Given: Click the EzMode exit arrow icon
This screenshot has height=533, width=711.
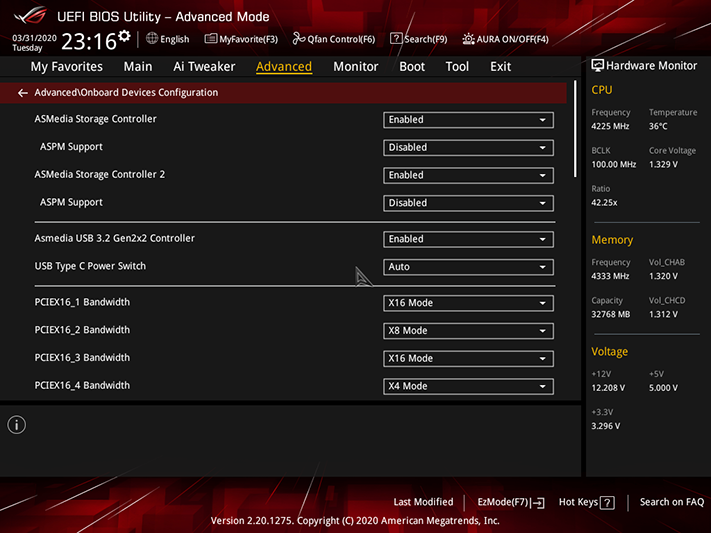Looking at the screenshot, I should click(538, 503).
